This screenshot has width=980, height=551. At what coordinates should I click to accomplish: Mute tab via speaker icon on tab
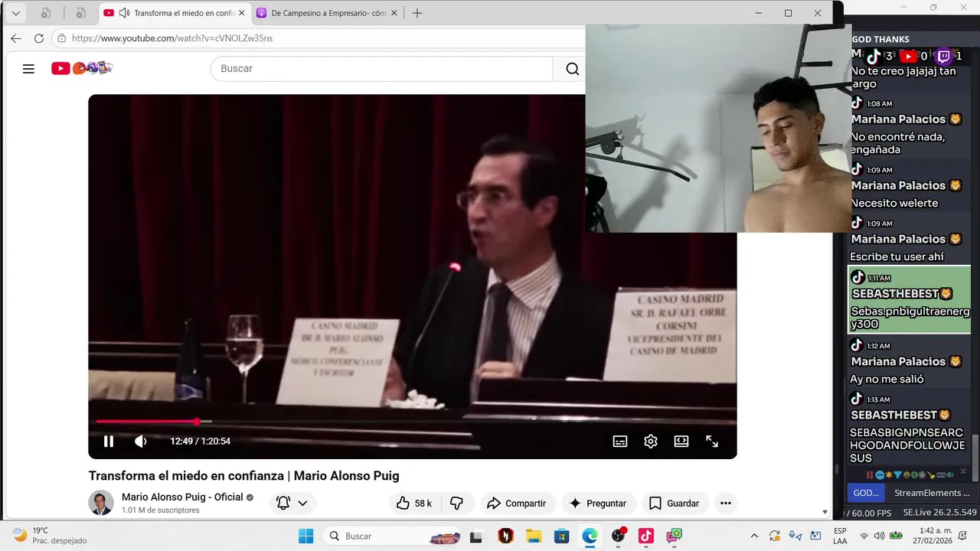click(x=124, y=13)
